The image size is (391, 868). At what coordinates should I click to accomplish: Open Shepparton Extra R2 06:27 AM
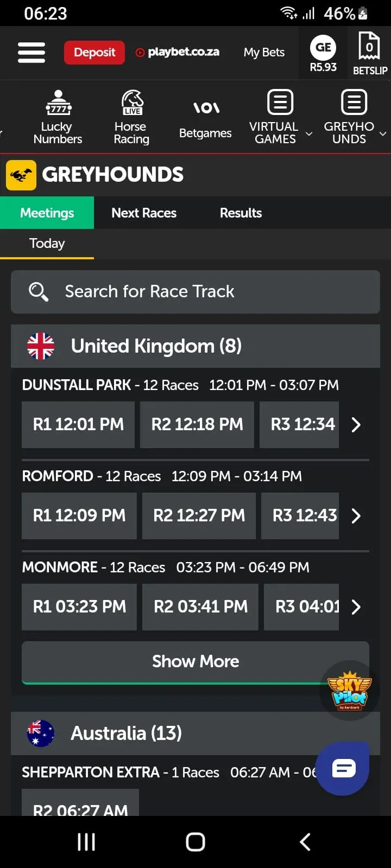(x=80, y=803)
